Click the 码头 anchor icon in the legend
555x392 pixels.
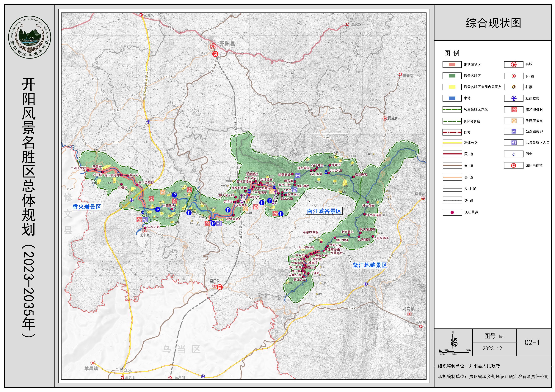tap(514, 154)
